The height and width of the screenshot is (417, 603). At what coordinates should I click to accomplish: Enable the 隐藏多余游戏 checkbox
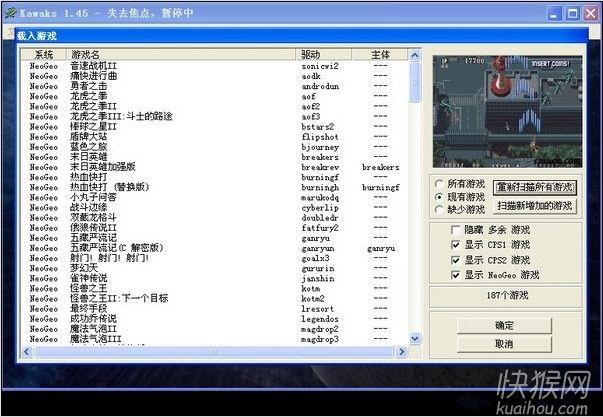(x=456, y=229)
